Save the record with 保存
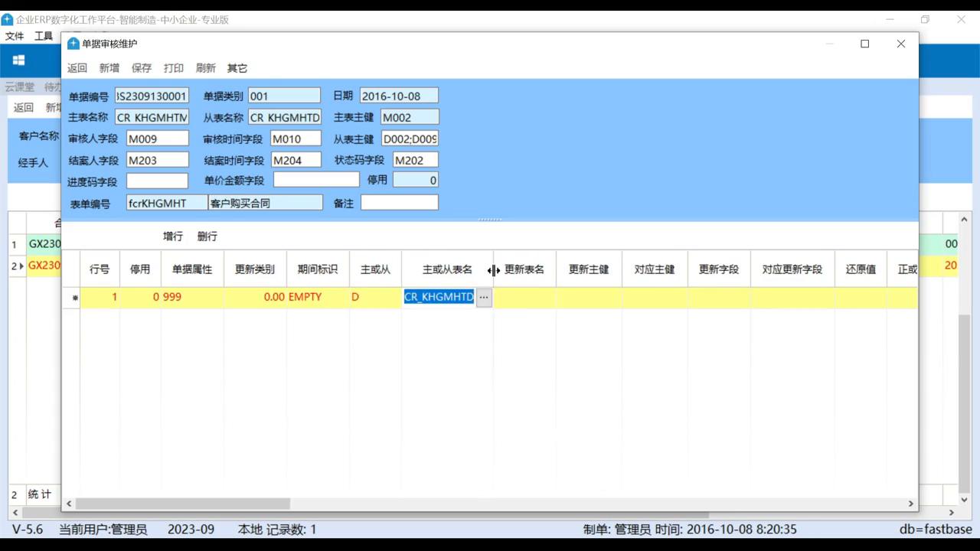This screenshot has width=980, height=551. (x=141, y=68)
